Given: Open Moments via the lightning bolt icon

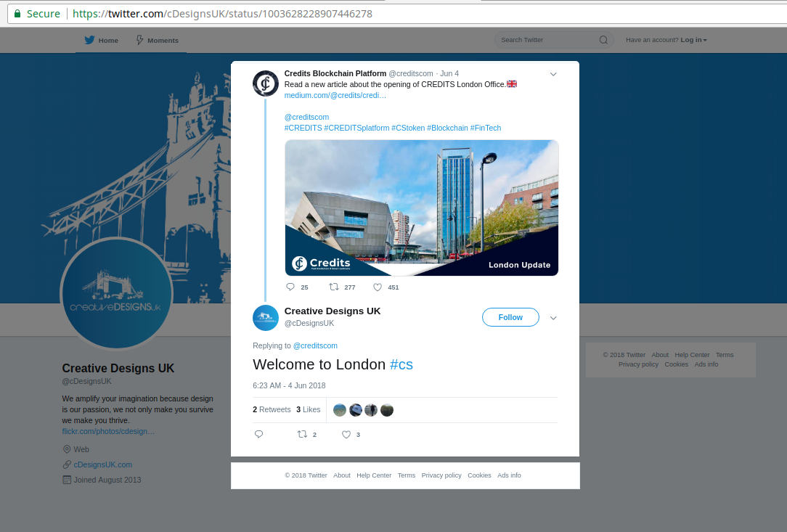Looking at the screenshot, I should coord(140,40).
